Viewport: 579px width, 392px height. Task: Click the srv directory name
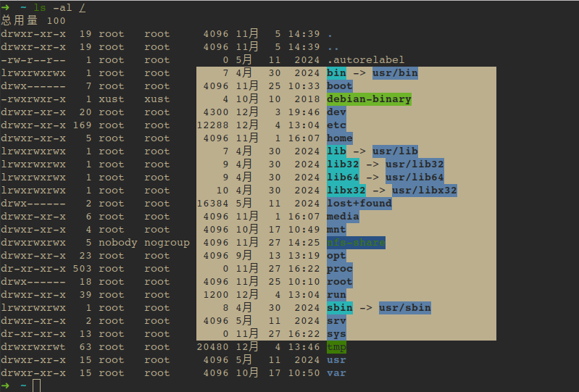pos(336,321)
